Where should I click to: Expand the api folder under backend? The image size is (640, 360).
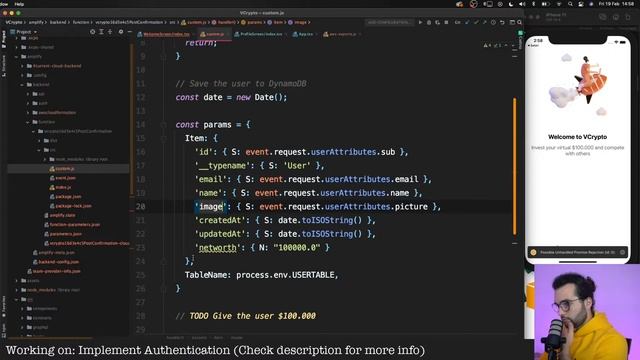point(28,94)
